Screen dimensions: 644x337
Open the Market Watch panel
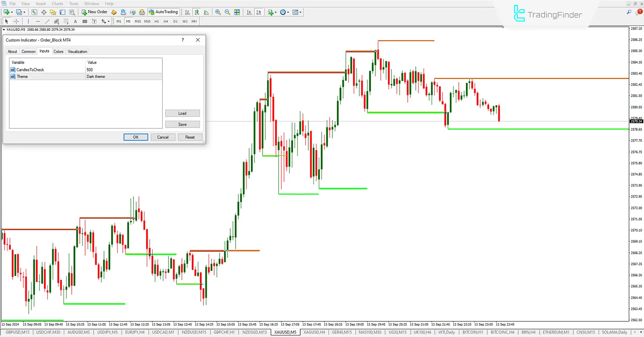pos(34,12)
